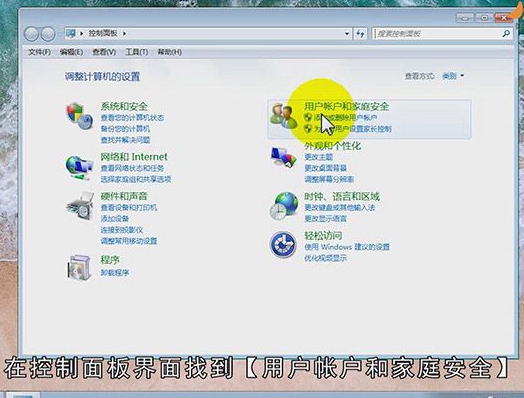Click 使用 Windows 建议的设置 link

[x=347, y=247]
